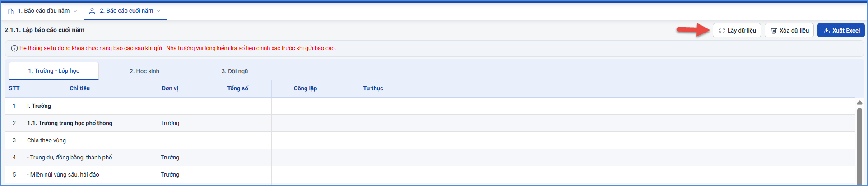Expand the Báo cáo cuối năm chevron
The image size is (868, 186).
[x=158, y=11]
